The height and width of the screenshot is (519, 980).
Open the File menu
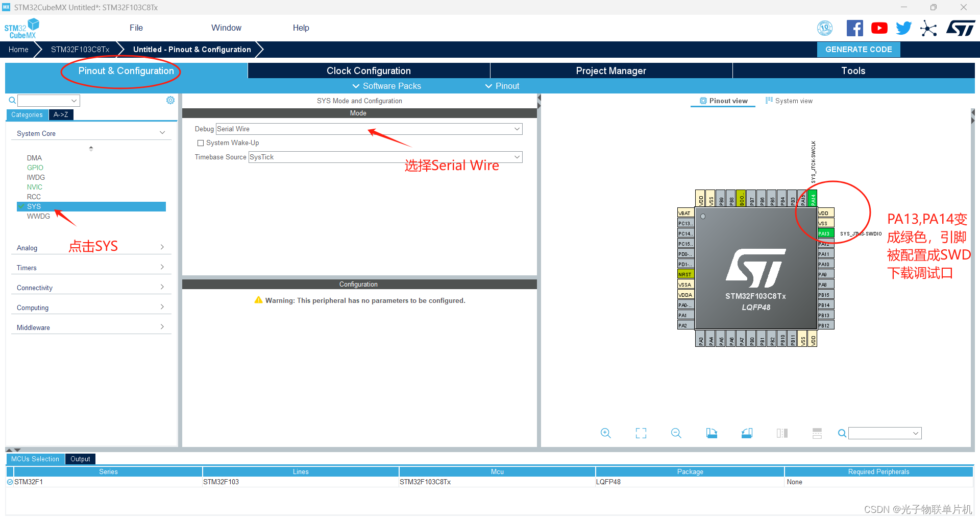coord(136,28)
